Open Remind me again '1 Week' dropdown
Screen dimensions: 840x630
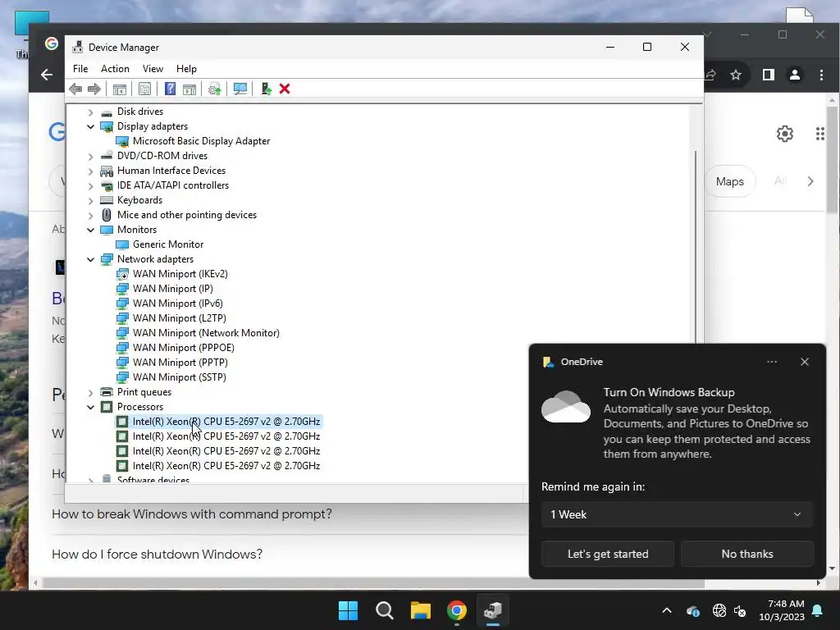pos(677,515)
